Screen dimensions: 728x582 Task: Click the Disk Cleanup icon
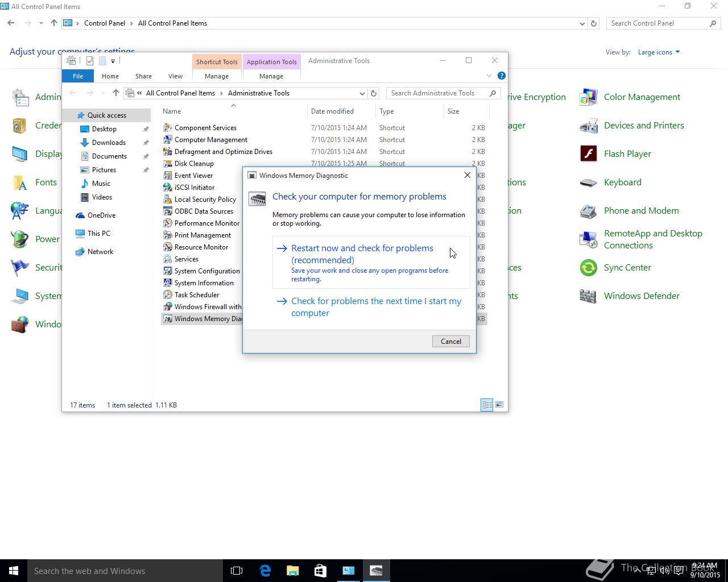(167, 164)
